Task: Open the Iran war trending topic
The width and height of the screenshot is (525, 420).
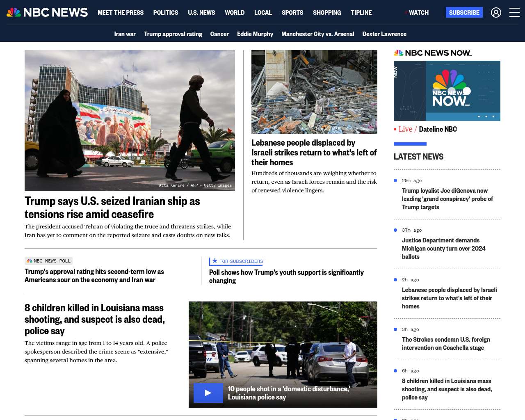Action: tap(125, 34)
